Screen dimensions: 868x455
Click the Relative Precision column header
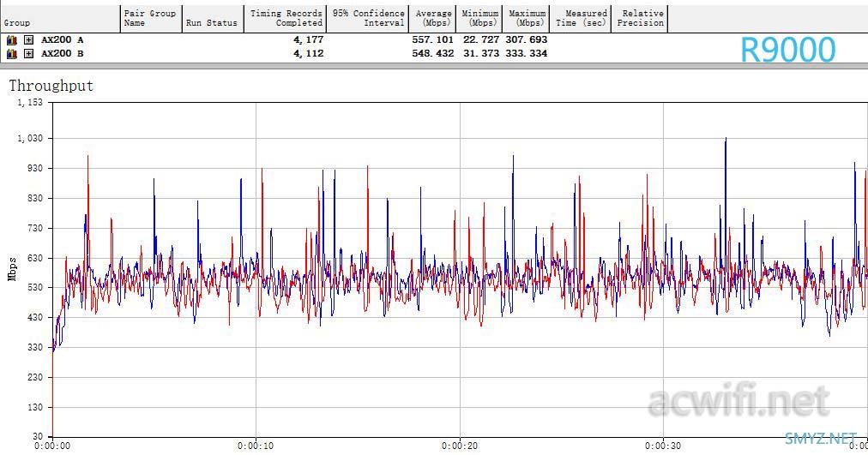coord(640,18)
